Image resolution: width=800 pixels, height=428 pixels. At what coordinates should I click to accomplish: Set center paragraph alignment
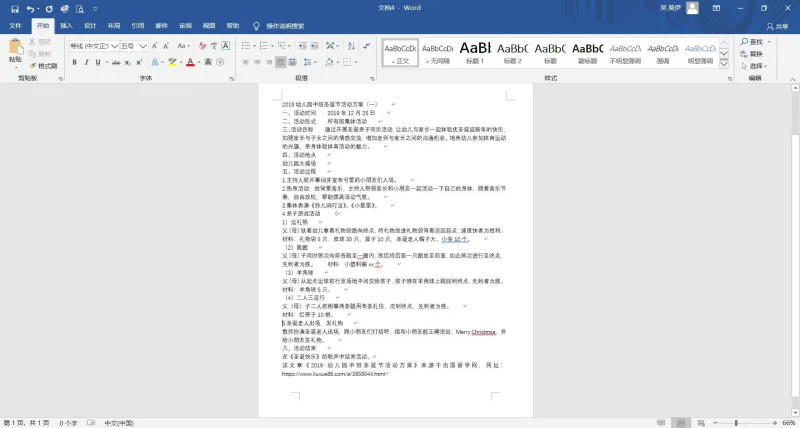[257, 62]
